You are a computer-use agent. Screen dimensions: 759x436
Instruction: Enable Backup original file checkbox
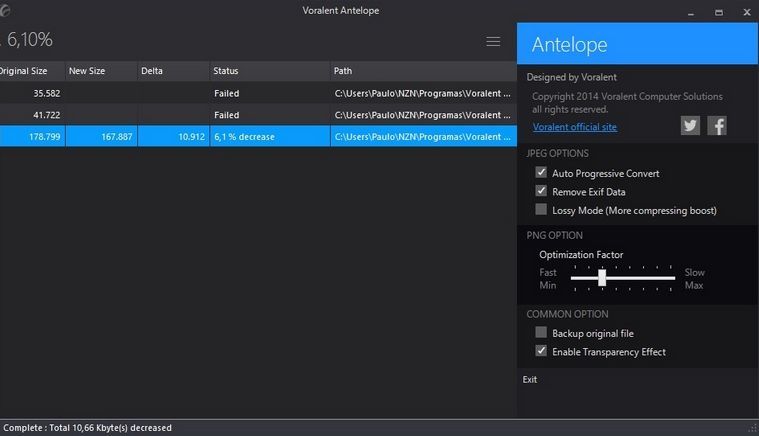coord(541,332)
